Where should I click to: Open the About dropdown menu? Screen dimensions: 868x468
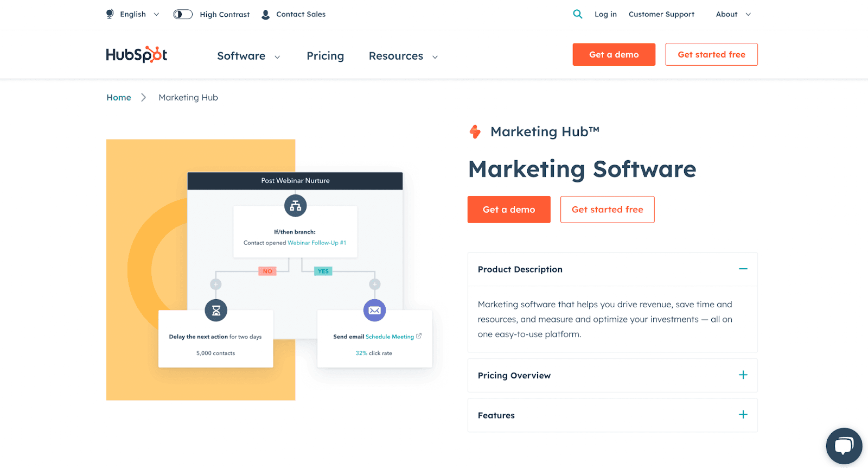pos(733,14)
